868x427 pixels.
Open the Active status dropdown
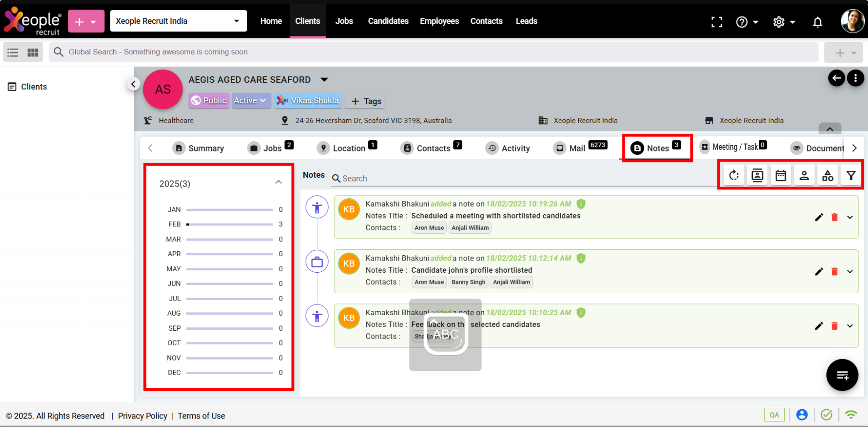(250, 100)
